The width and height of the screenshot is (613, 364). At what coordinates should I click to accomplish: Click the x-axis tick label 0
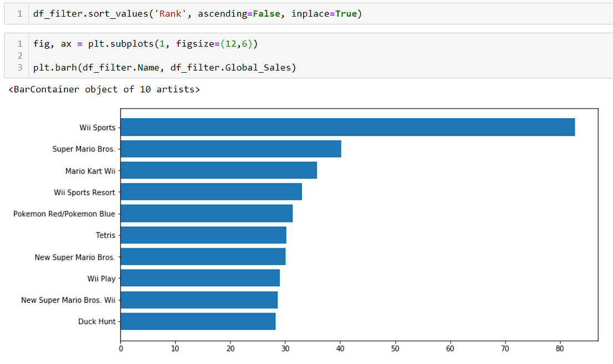click(121, 348)
